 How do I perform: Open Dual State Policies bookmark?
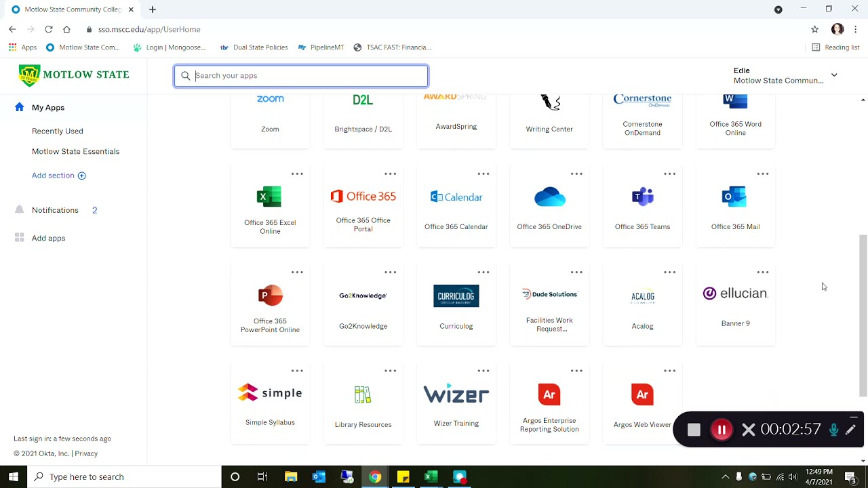pos(254,47)
